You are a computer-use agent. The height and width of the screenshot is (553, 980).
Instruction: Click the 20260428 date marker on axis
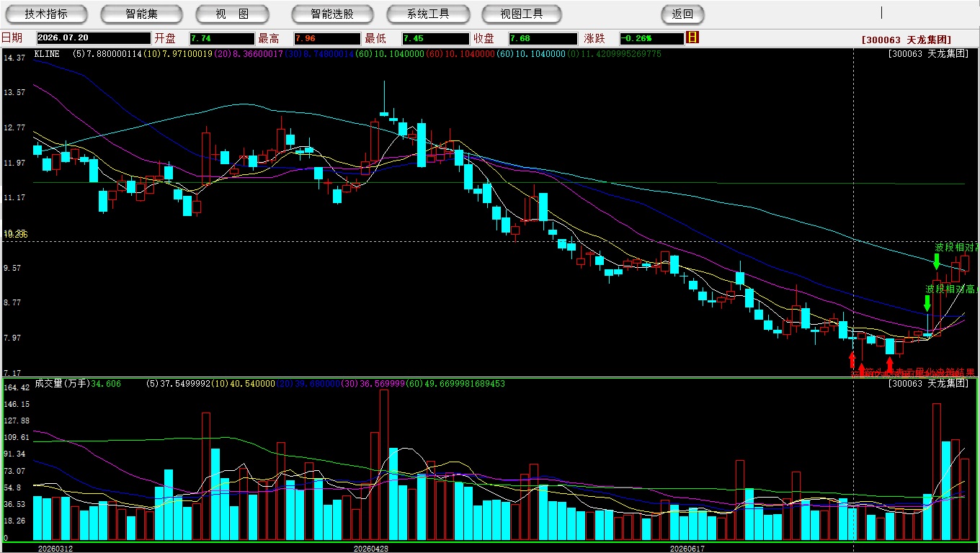370,549
